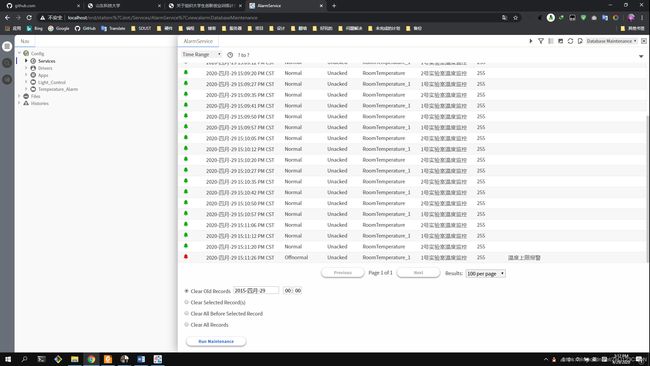
Task: Click the browser back arrow
Action: coord(7,17)
